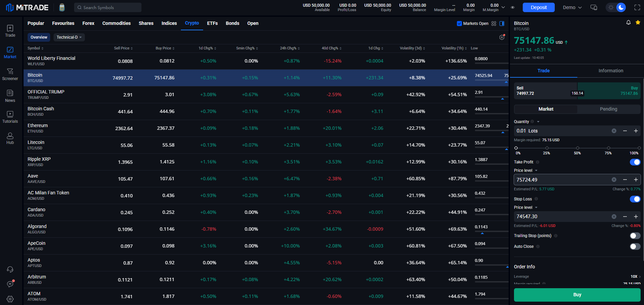644x305 pixels.
Task: Open the News section in the sidebar
Action: (10, 95)
